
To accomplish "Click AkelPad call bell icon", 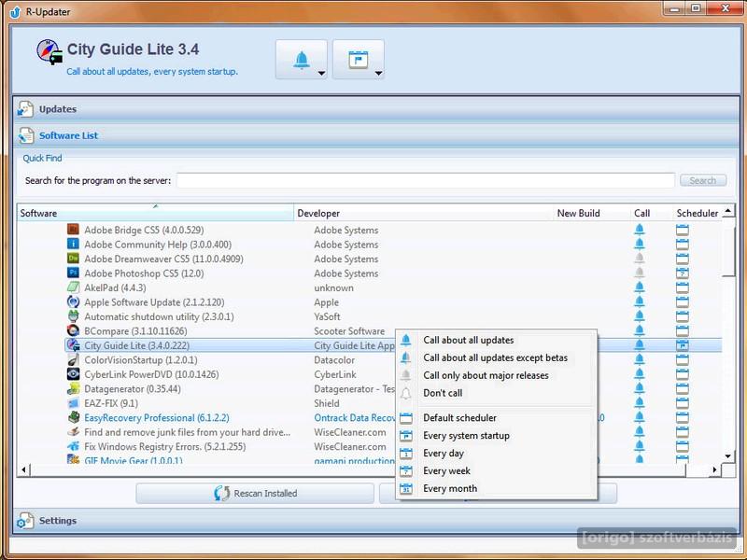I will coord(640,287).
